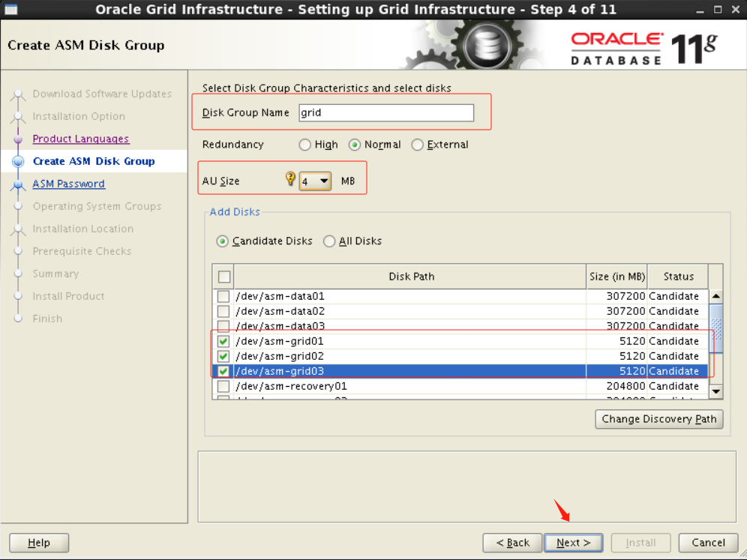
Task: Click the Back button
Action: (x=512, y=543)
